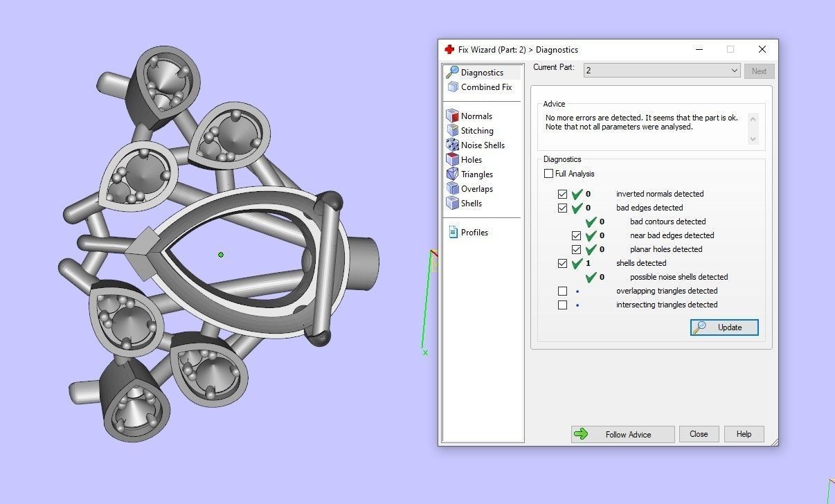Uncheck near bad edges detected checkbox
Image resolution: width=835 pixels, height=504 pixels.
tap(576, 235)
